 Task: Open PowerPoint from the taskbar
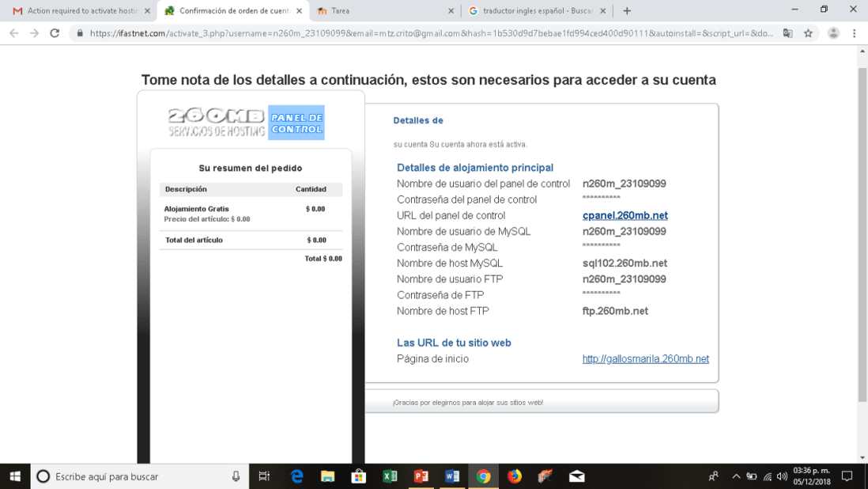[421, 476]
